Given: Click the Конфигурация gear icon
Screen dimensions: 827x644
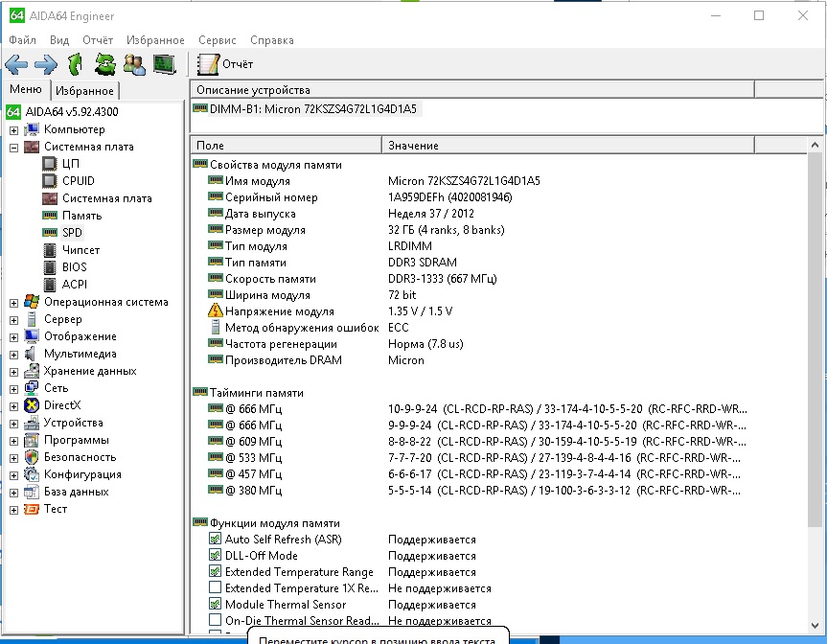Looking at the screenshot, I should [x=32, y=474].
